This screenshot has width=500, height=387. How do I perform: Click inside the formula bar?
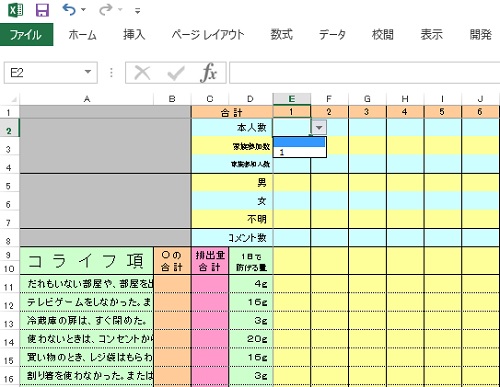365,72
